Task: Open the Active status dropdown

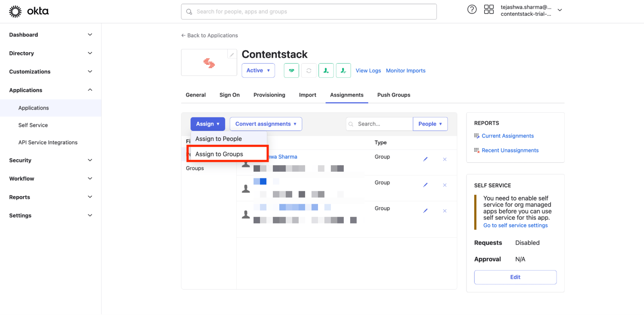Action: pos(258,71)
